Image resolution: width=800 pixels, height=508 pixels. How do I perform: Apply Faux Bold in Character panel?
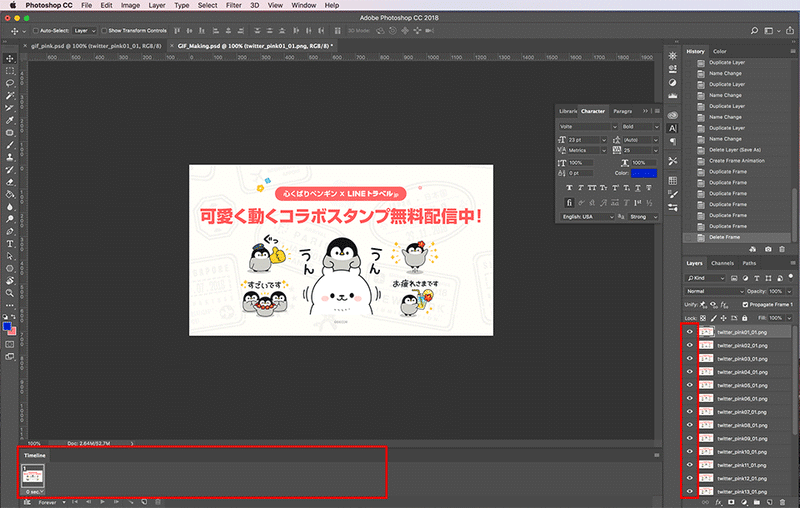(569, 188)
